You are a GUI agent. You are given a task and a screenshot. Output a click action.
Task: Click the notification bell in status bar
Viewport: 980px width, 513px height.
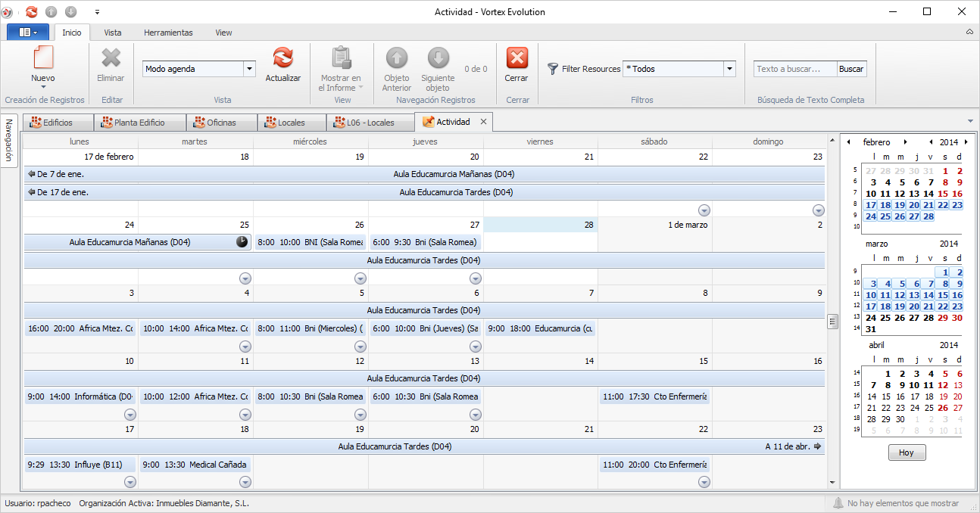[x=838, y=503]
